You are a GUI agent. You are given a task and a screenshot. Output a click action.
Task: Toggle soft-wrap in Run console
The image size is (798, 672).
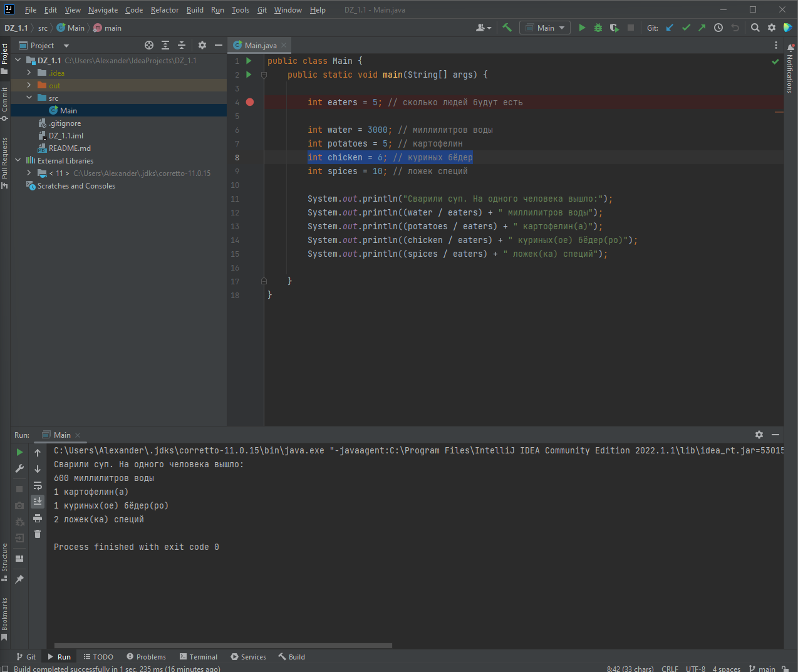click(38, 485)
